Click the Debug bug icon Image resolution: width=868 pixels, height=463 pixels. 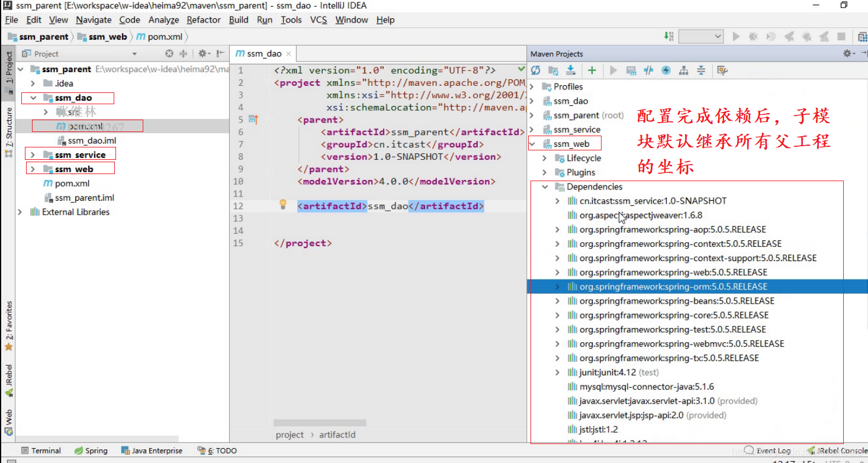pos(754,37)
